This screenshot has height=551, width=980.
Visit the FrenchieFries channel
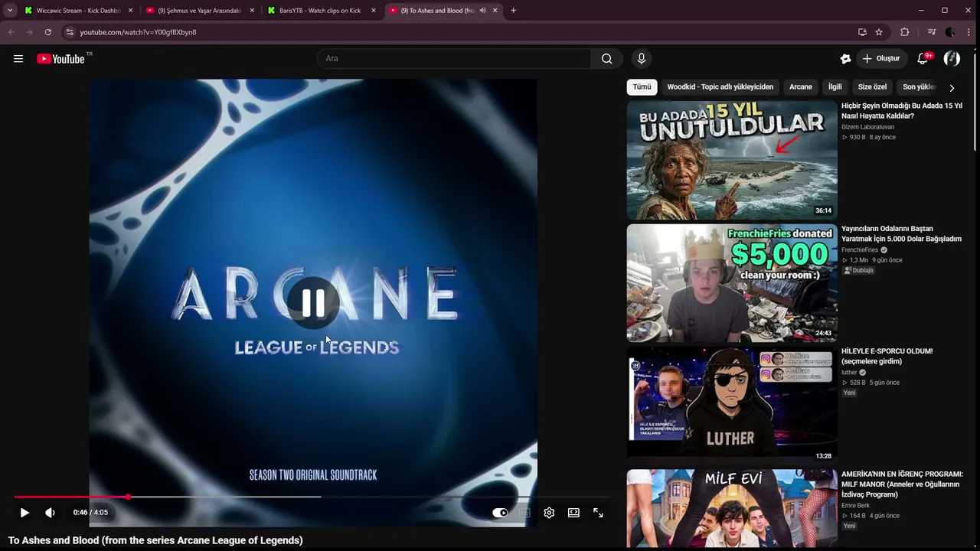tap(860, 250)
